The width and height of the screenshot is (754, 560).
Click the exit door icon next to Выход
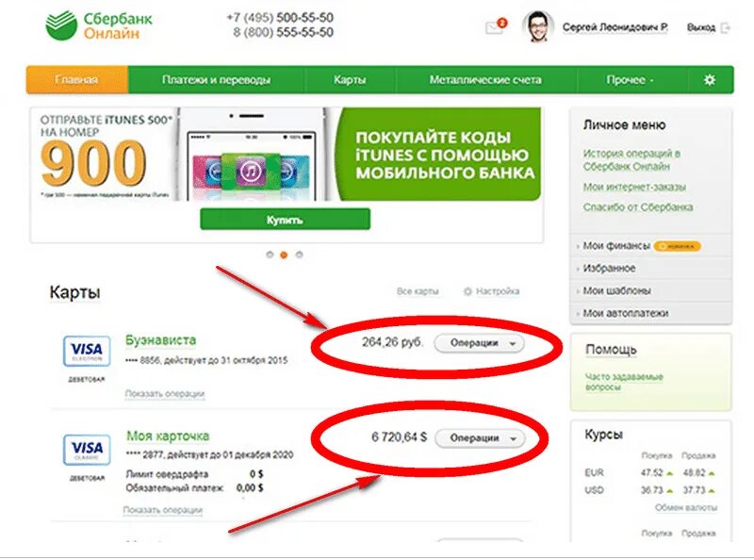pyautogui.click(x=725, y=28)
